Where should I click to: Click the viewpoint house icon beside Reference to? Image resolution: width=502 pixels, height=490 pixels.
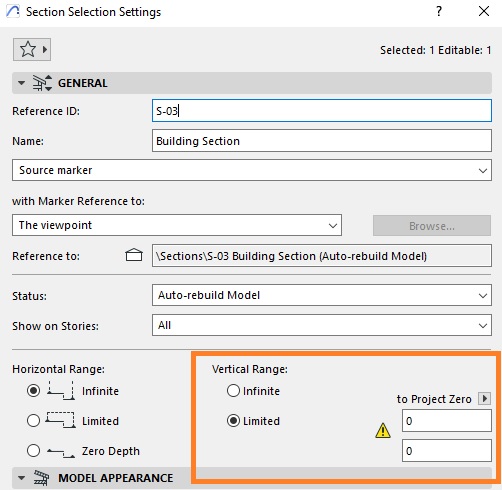(134, 255)
